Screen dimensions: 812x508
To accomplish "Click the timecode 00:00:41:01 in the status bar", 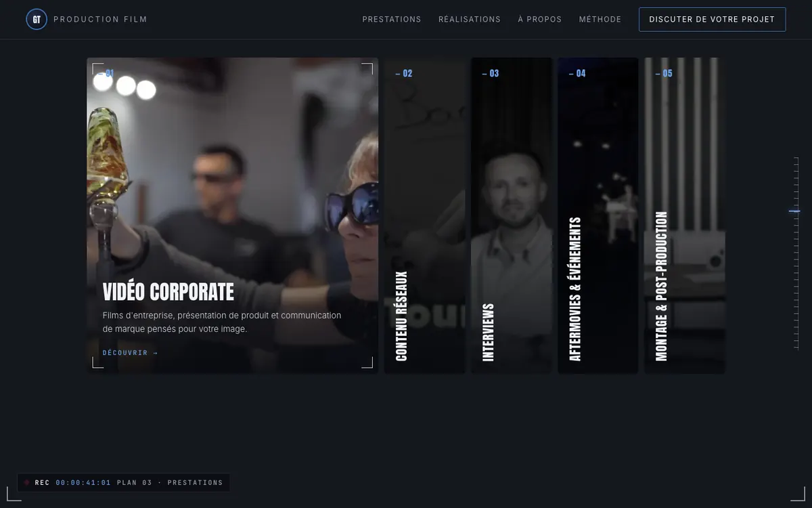I will click(83, 483).
